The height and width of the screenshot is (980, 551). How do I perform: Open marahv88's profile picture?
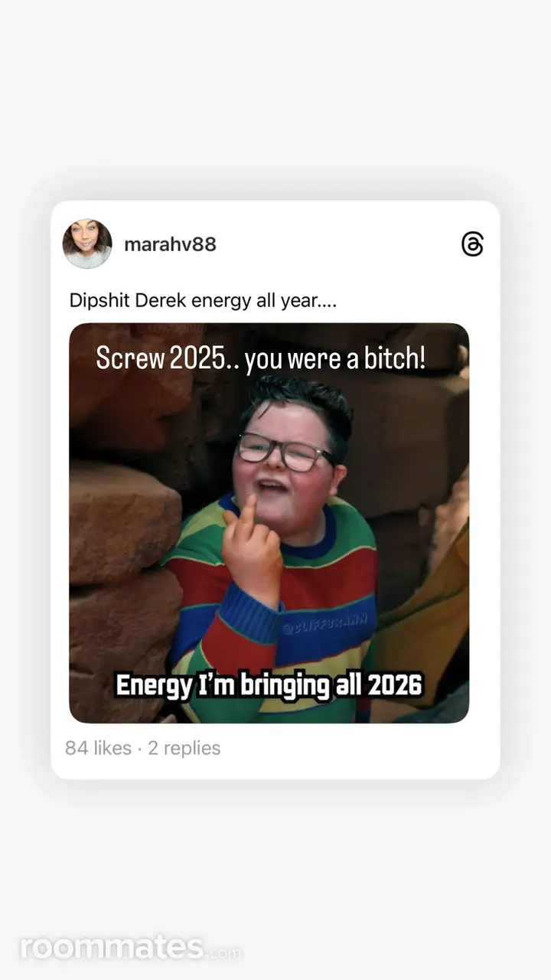(x=87, y=244)
